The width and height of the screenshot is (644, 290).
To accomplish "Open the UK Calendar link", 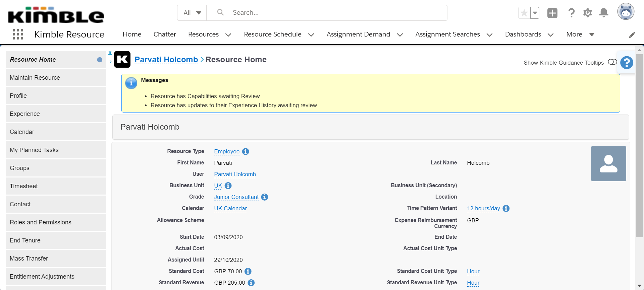I will [x=230, y=208].
